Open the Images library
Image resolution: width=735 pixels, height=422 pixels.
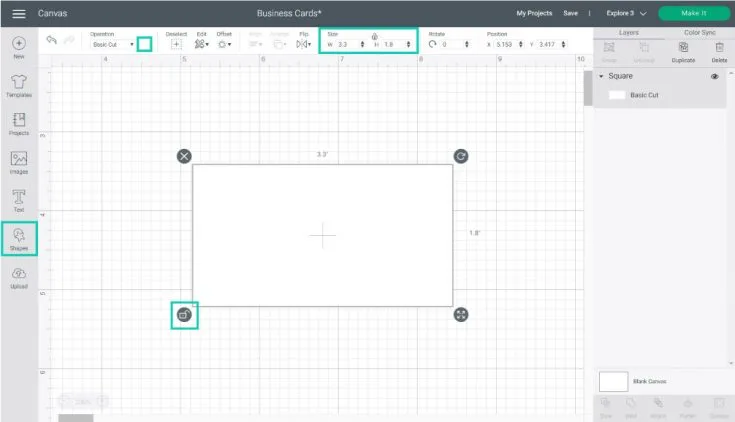click(19, 160)
